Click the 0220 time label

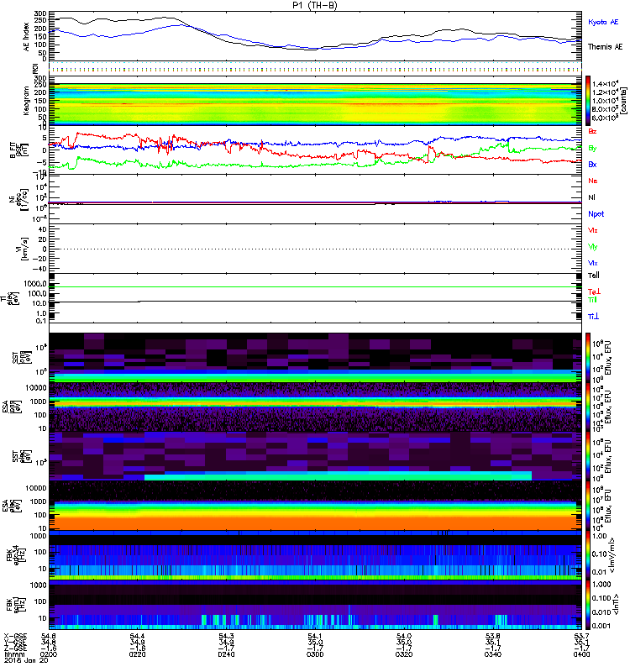click(x=137, y=654)
